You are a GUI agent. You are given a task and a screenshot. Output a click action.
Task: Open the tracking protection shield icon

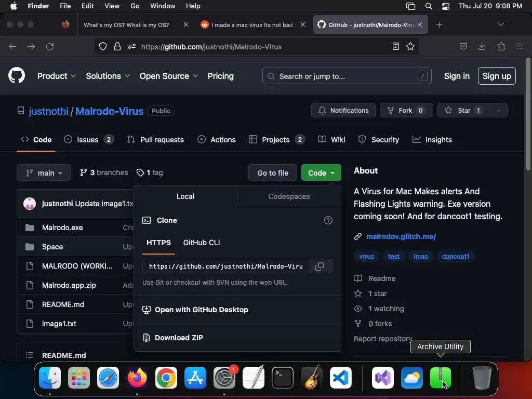(x=103, y=46)
